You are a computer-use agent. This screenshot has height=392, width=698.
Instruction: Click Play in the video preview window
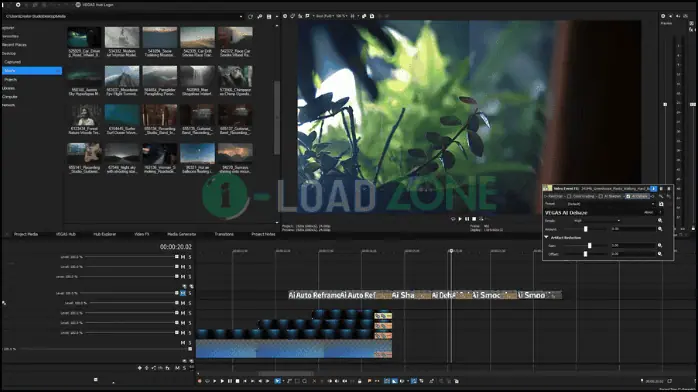pos(460,219)
